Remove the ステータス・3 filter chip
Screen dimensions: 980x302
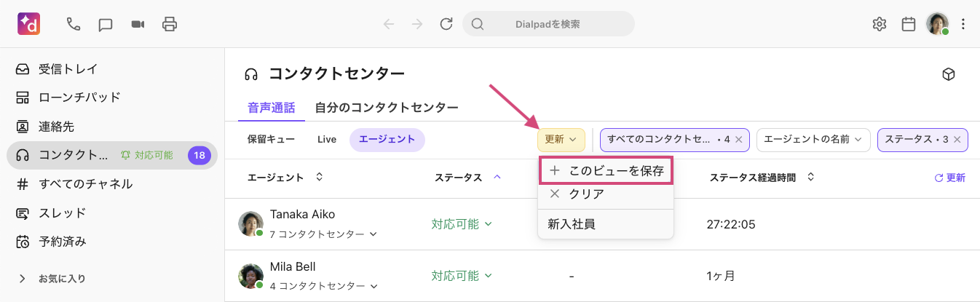(957, 139)
